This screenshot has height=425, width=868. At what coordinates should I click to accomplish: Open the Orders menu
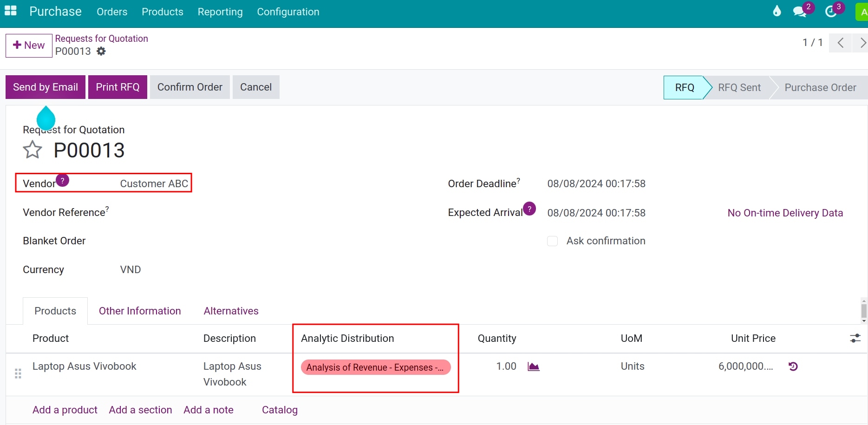tap(112, 12)
